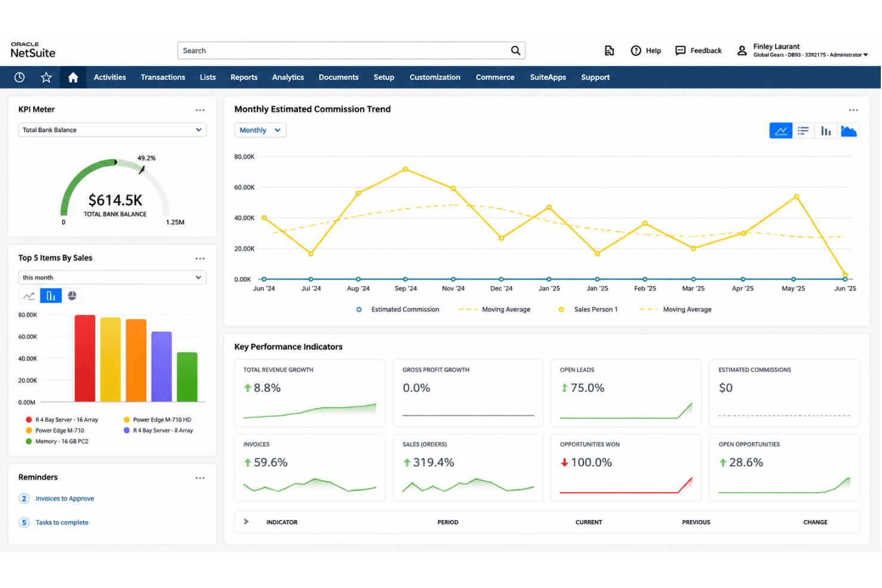
Task: Toggle R 4 Bay Server - 16 Array legend
Action: [x=62, y=420]
